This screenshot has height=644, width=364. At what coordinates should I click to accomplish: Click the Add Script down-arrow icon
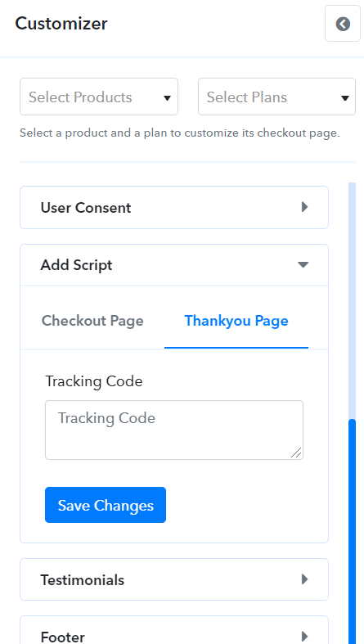point(303,265)
